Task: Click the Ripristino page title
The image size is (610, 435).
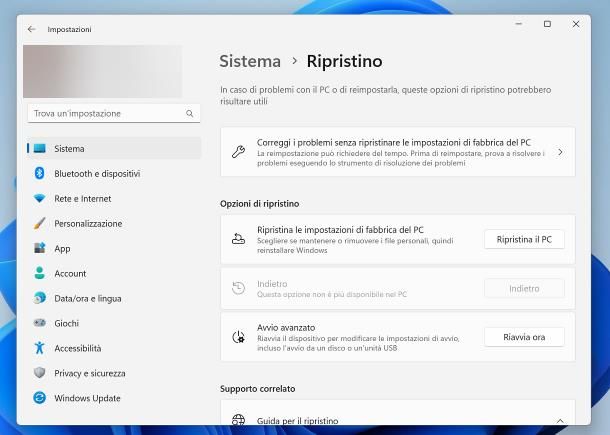Action: pos(344,61)
